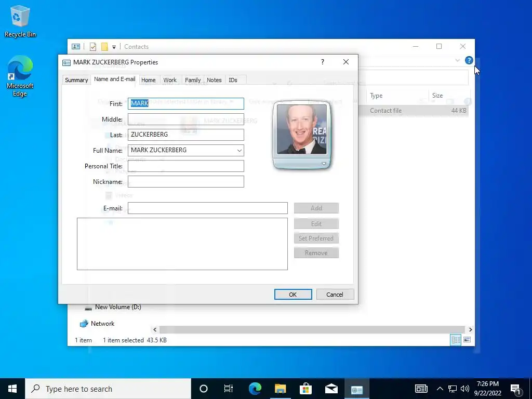Click the e-mail addresses list box
Screen dimensions: 532x399
coord(182,244)
